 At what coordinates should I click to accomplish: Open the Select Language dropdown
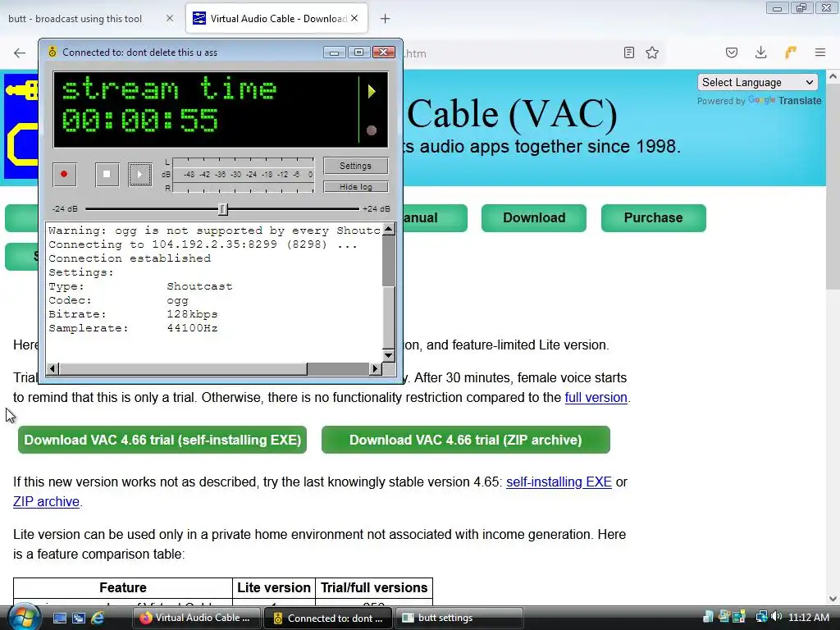tap(757, 83)
